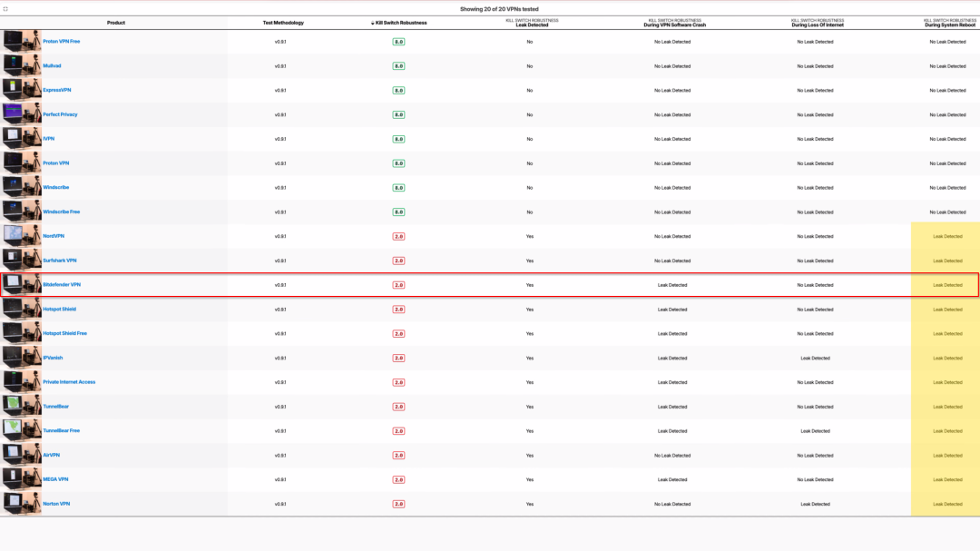
Task: Click the 'No' cell in the Windscribe Free row
Action: click(x=530, y=212)
